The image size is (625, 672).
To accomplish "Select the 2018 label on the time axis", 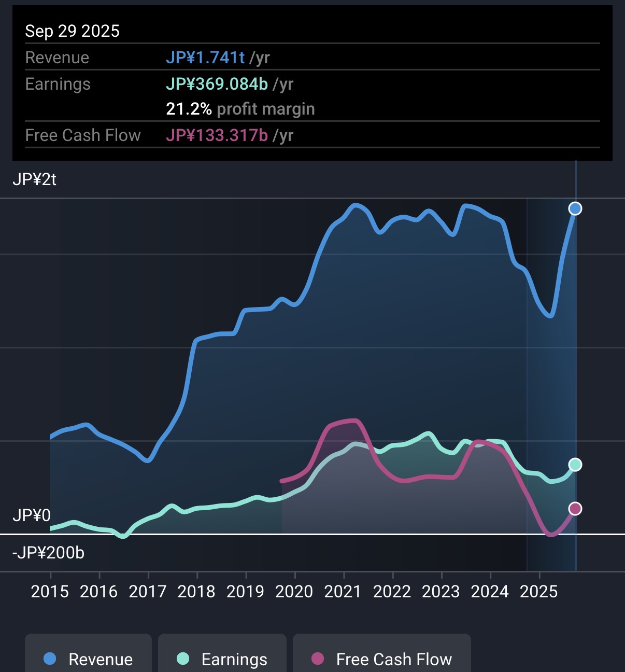I will tap(196, 592).
